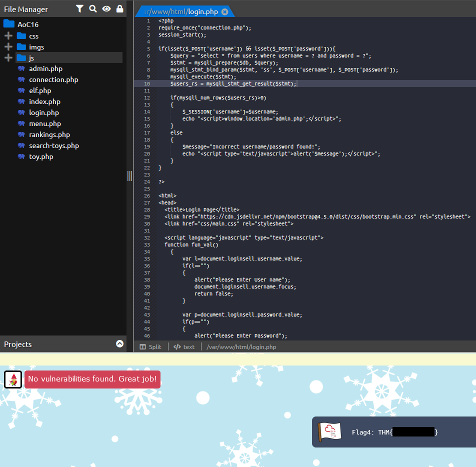Click the PHP elephant icon beside menu.php
This screenshot has height=467, width=476.
coord(21,123)
